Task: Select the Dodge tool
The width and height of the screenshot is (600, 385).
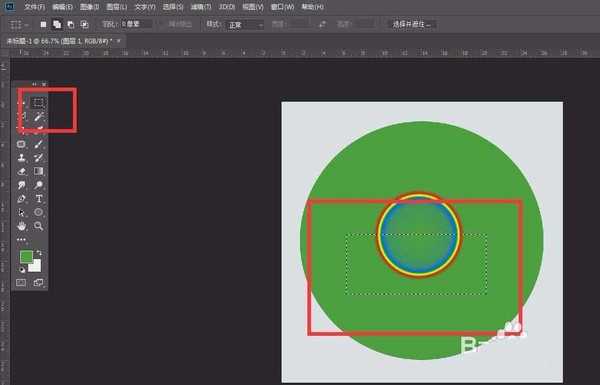Action: click(x=39, y=185)
